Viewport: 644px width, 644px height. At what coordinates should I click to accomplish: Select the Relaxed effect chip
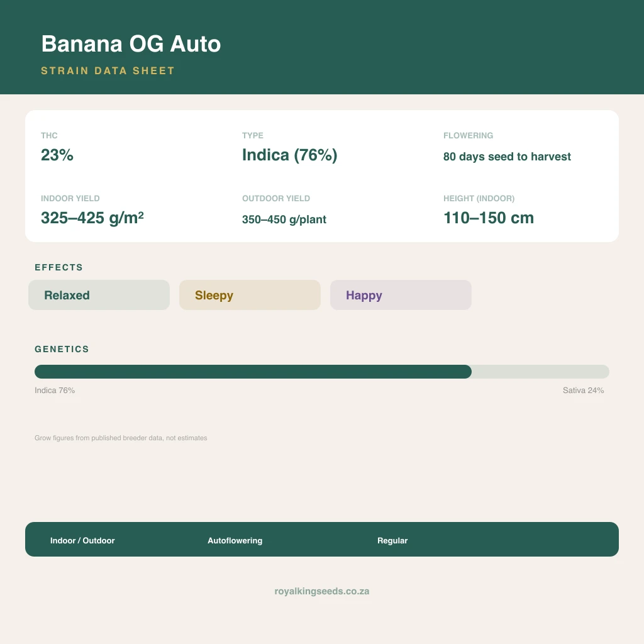99,295
